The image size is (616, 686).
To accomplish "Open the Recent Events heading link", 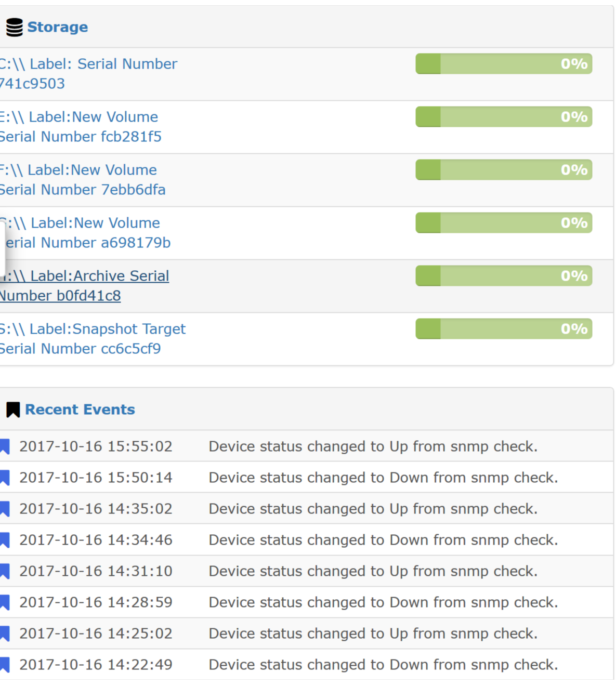I will (x=80, y=410).
